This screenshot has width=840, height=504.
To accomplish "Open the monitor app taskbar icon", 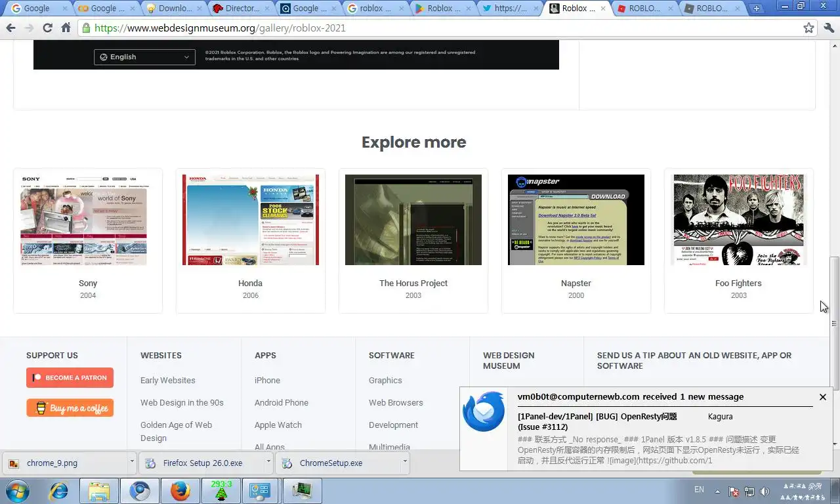I will pyautogui.click(x=302, y=491).
